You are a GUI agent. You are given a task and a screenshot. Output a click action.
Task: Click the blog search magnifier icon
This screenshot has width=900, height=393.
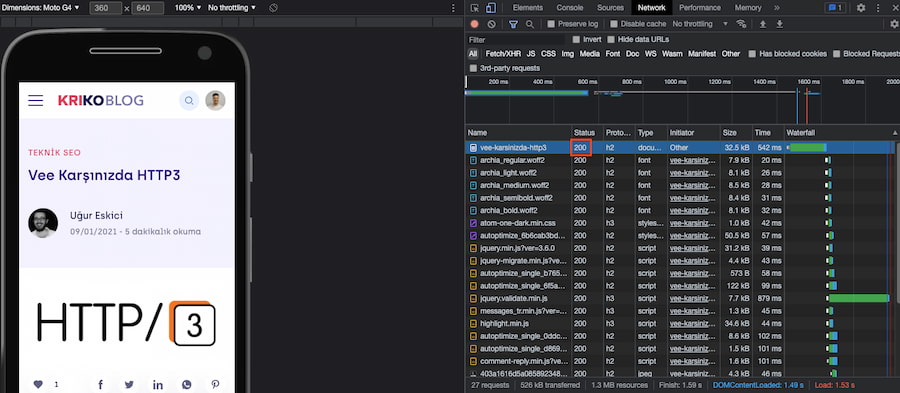click(x=189, y=100)
